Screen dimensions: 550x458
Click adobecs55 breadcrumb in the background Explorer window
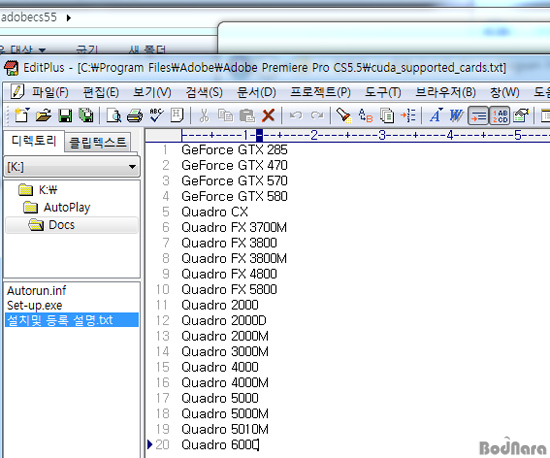tap(29, 17)
